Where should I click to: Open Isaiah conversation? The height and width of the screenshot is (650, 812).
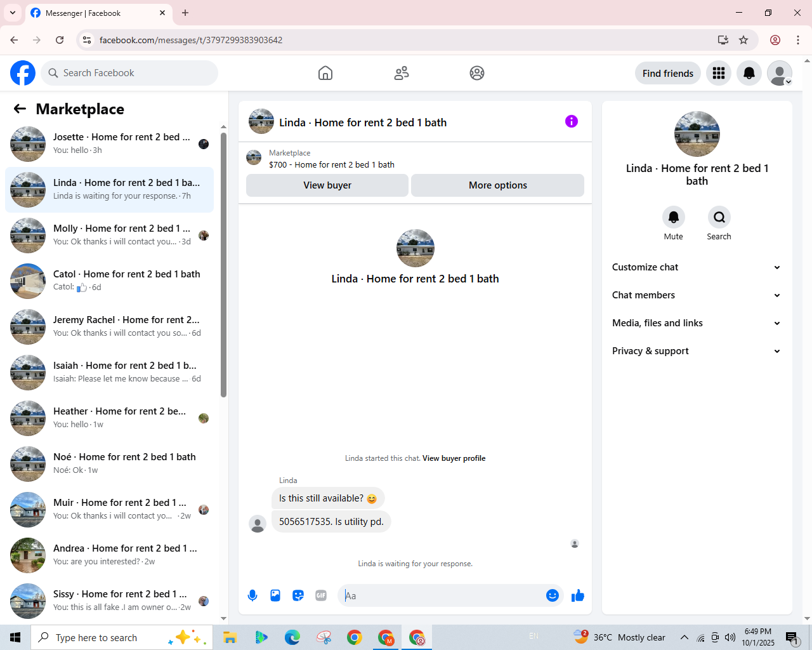[109, 373]
